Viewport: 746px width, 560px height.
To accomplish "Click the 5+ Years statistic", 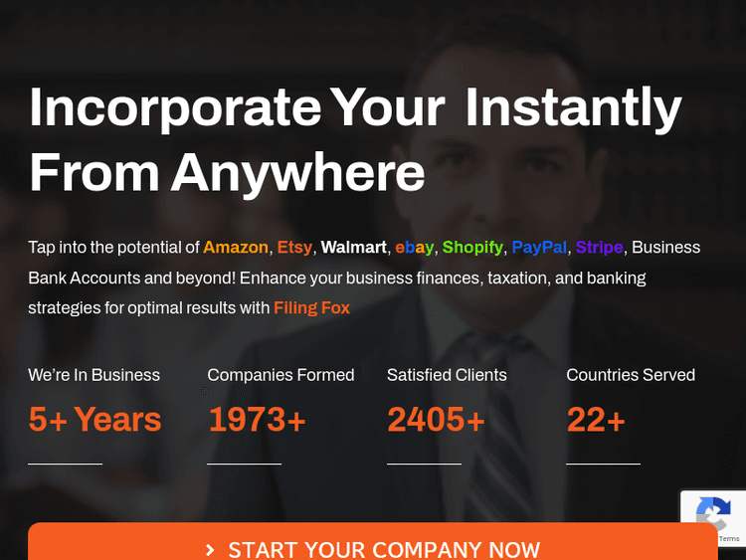I will pyautogui.click(x=94, y=420).
